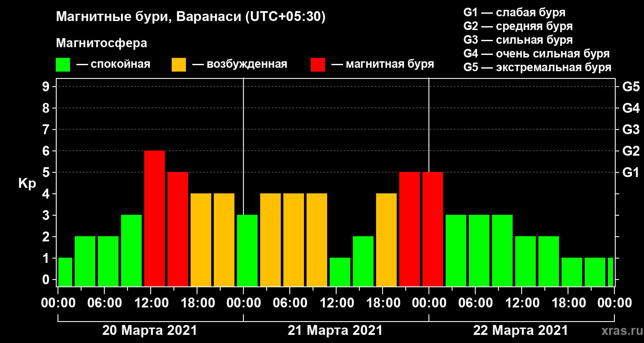Click the red Kp 5 bar on 20 Марта
This screenshot has width=644, height=343.
tap(178, 229)
